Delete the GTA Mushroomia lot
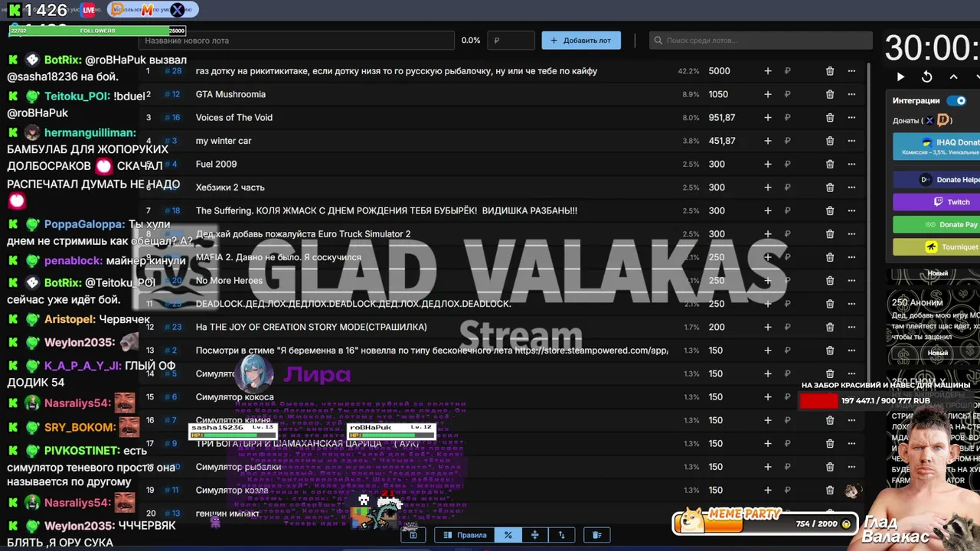Screen dimensions: 980x551 [830, 94]
